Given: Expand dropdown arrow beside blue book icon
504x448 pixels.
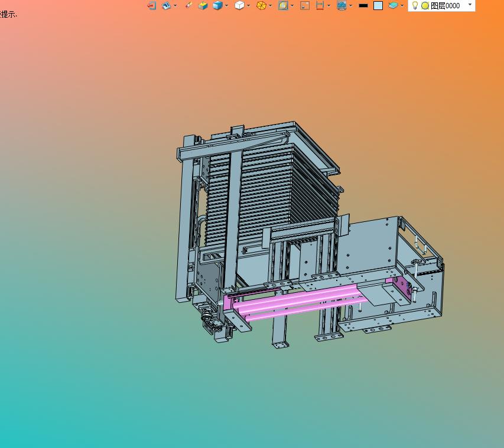Looking at the screenshot, I should 175,6.
